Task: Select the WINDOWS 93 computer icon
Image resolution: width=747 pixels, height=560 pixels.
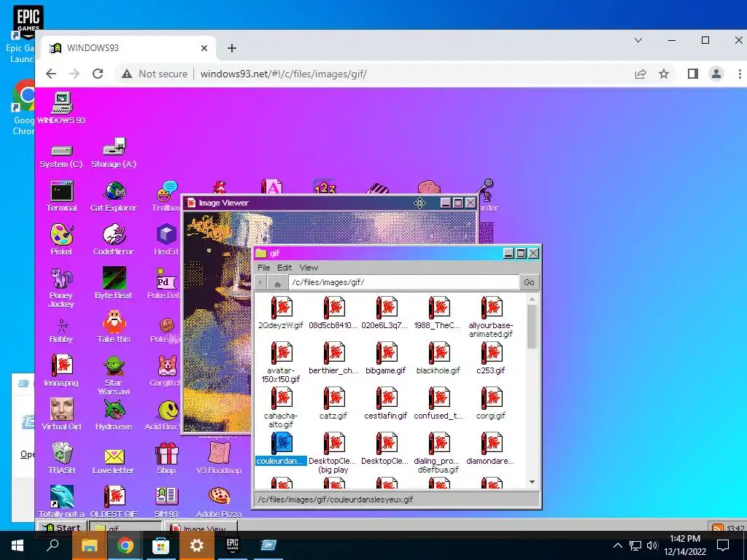Action: 61,103
